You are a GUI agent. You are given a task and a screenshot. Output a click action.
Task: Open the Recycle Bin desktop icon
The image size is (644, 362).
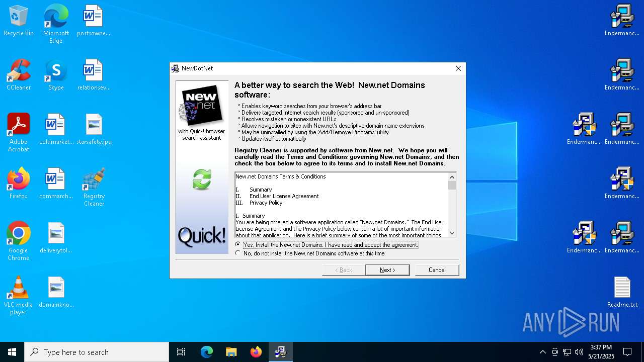(x=19, y=21)
